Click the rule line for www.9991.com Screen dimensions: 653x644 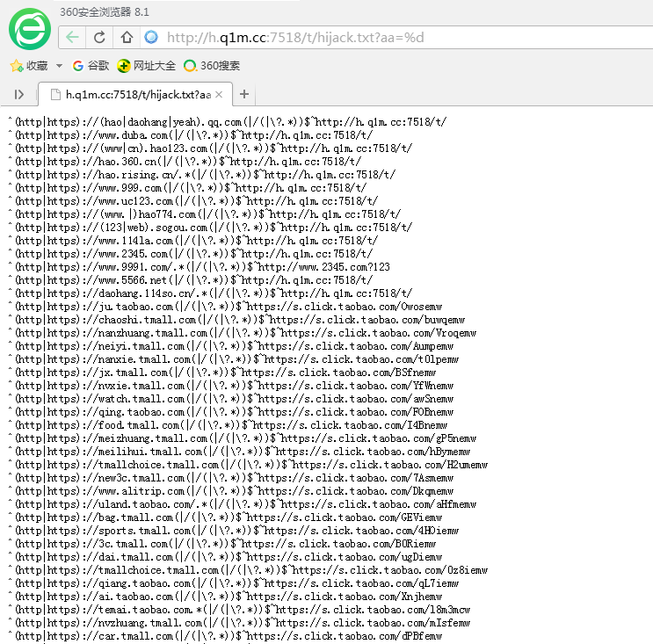199,267
